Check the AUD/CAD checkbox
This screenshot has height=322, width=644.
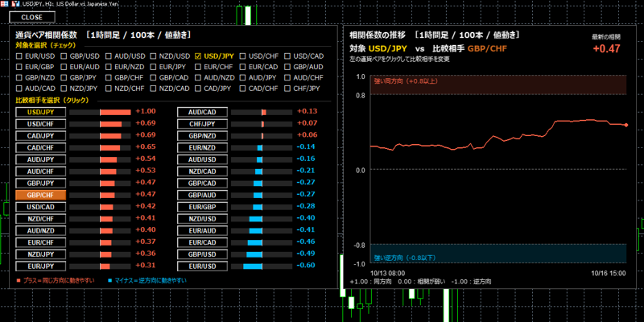[x=19, y=89]
